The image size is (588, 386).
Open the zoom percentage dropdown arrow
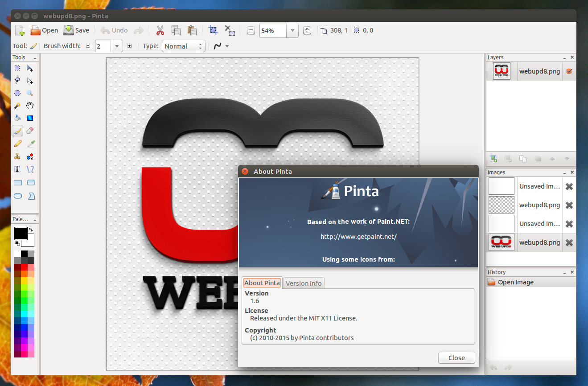click(x=292, y=30)
